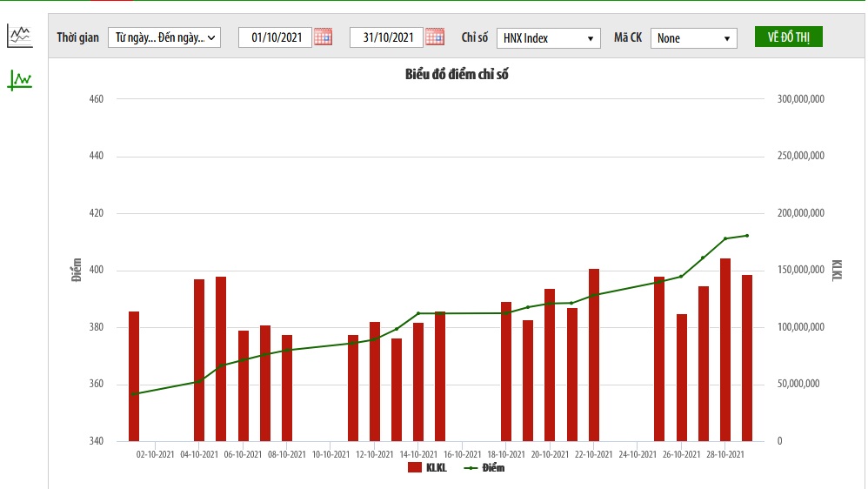
Task: Click the end date field 31/10/2021
Action: click(387, 37)
